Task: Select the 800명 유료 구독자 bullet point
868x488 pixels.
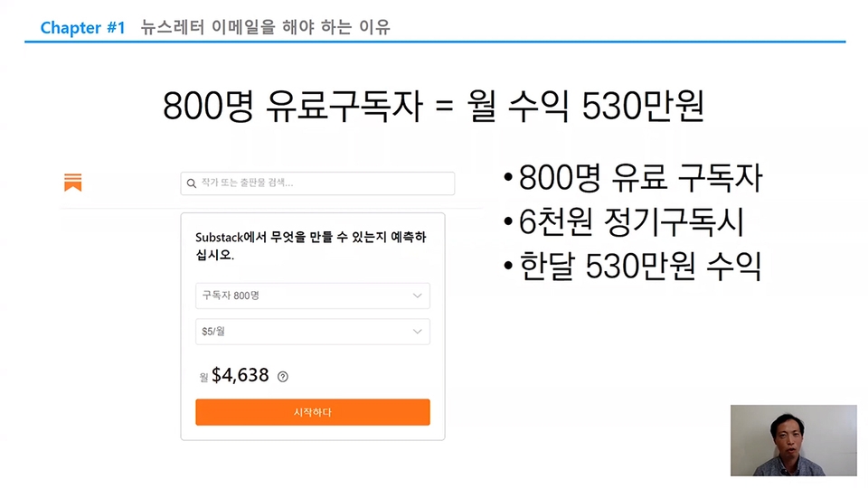Action: (x=633, y=178)
